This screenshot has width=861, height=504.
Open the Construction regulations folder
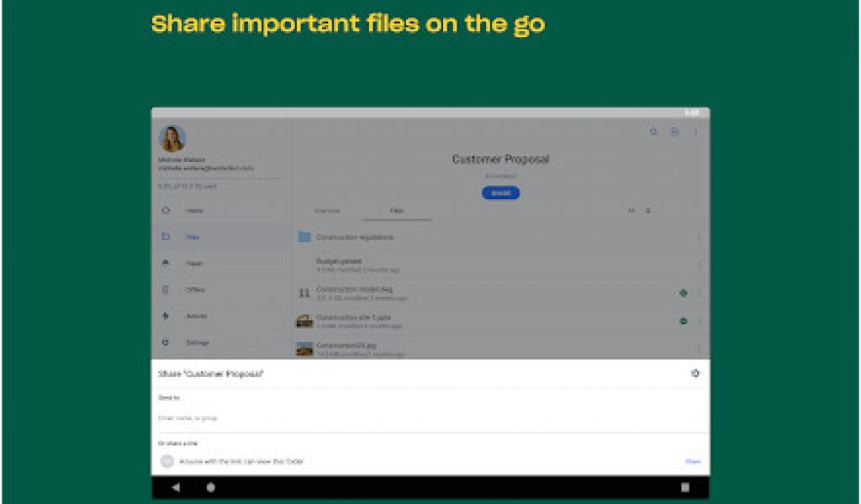354,238
